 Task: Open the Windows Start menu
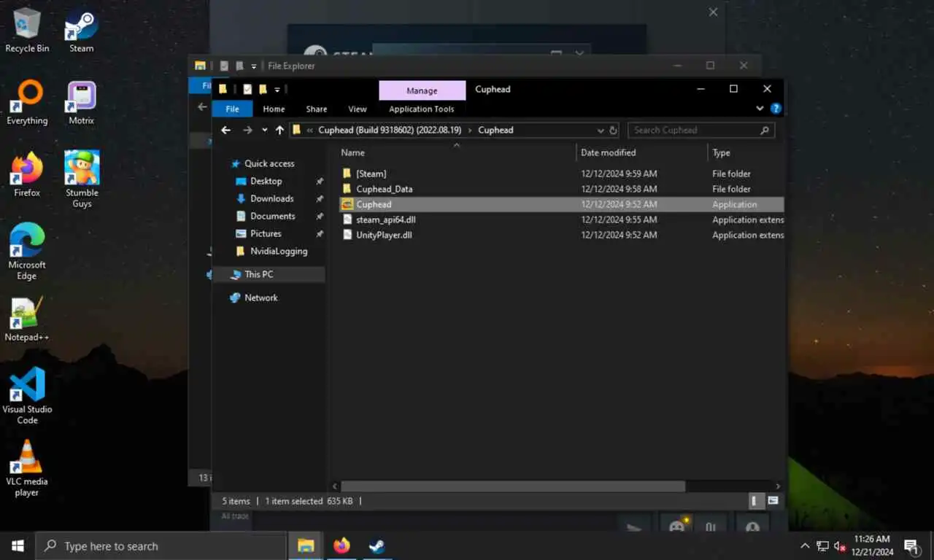[18, 545]
